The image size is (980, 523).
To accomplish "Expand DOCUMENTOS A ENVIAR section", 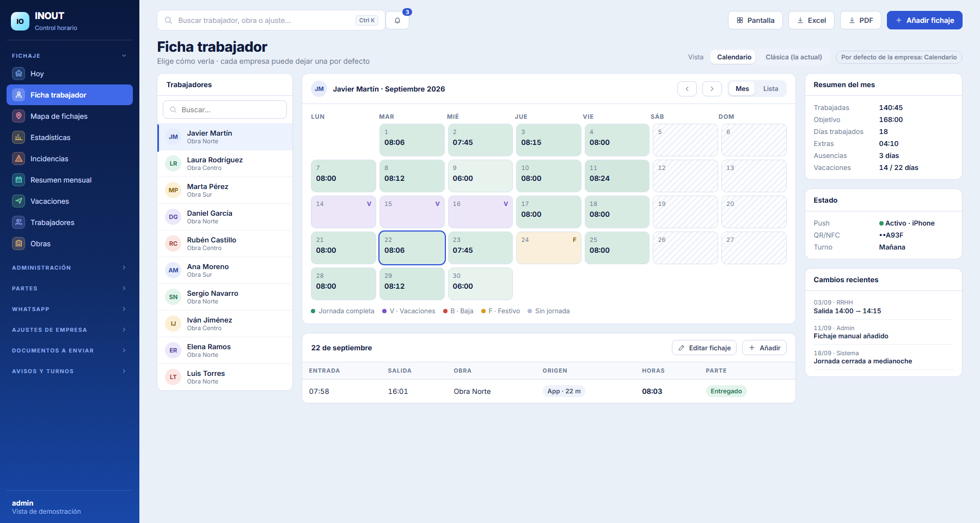I will click(70, 350).
